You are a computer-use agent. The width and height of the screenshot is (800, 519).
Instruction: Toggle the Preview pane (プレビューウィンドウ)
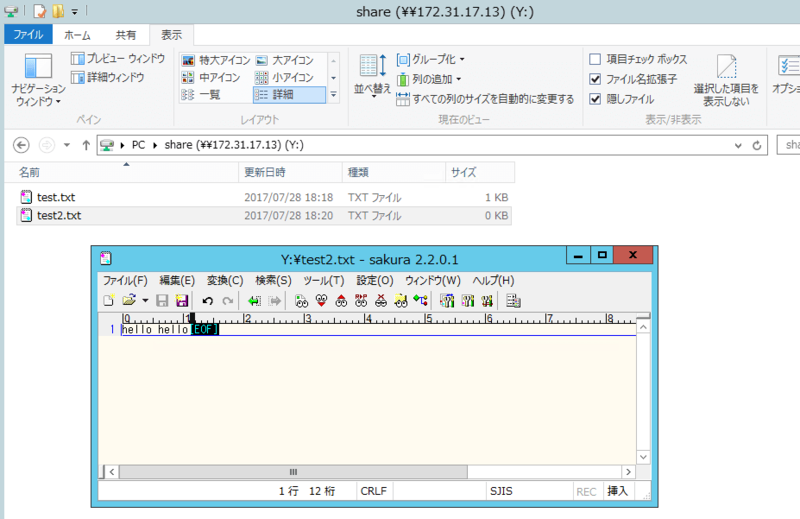pos(118,59)
